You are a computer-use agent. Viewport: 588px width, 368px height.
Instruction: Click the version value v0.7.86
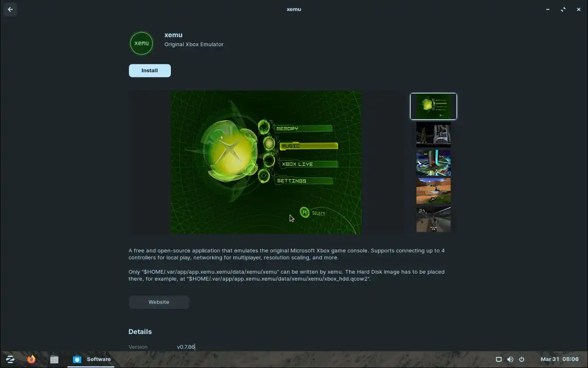[186, 347]
